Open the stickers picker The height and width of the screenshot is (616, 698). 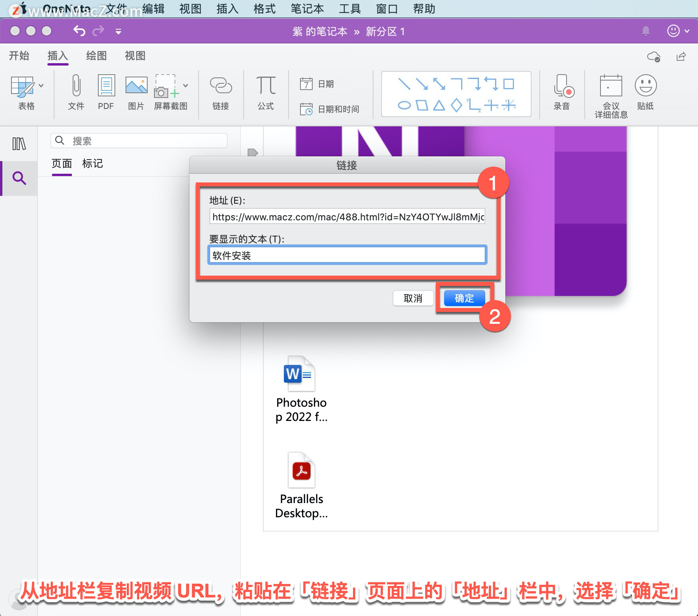[x=645, y=92]
